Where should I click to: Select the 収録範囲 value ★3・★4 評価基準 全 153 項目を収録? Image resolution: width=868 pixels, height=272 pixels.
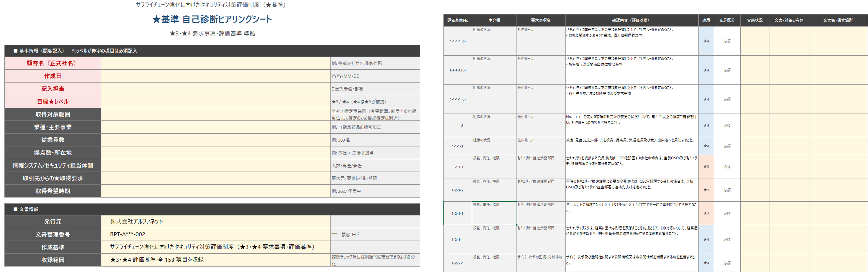pyautogui.click(x=216, y=260)
